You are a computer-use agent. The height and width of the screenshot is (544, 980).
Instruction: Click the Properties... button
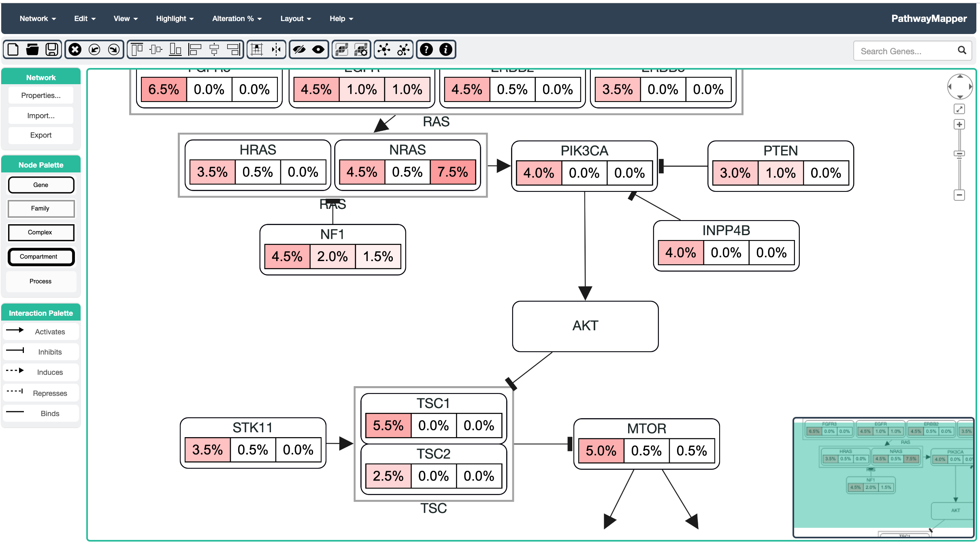41,96
